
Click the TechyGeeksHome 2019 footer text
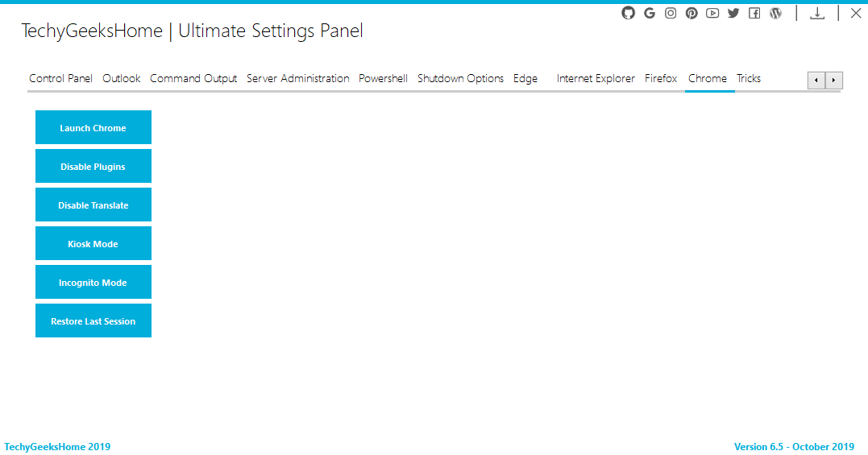point(57,447)
